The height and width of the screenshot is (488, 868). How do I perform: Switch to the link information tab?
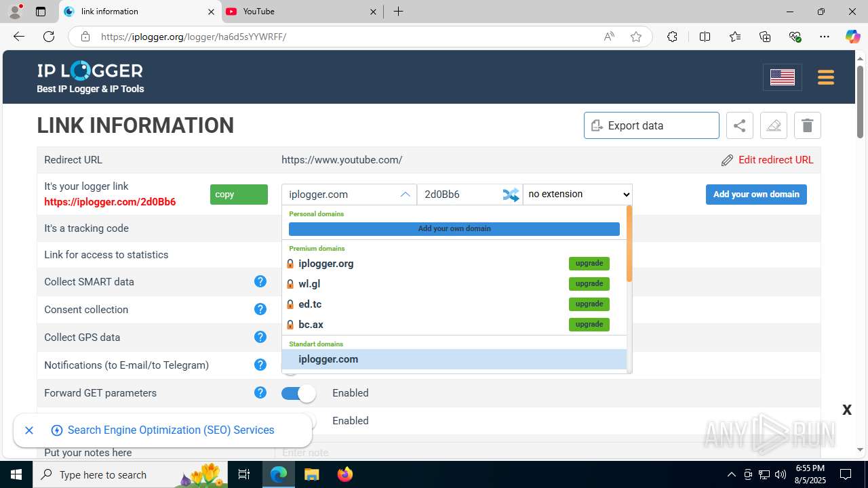[140, 12]
